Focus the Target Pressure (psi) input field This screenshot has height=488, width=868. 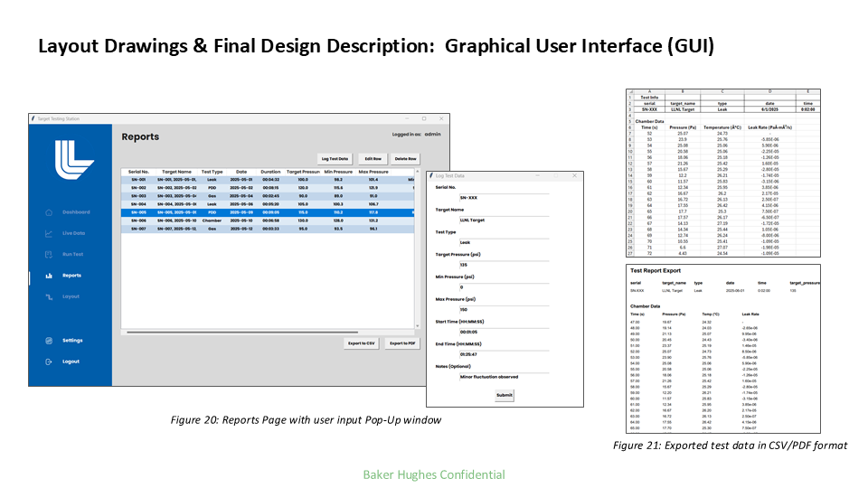[x=504, y=265]
